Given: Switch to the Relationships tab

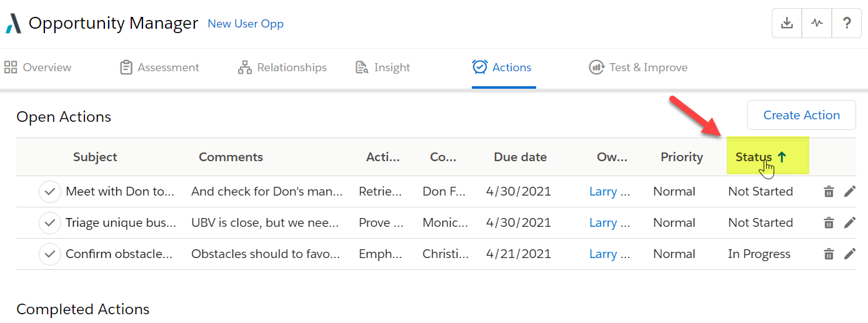Looking at the screenshot, I should [x=282, y=67].
